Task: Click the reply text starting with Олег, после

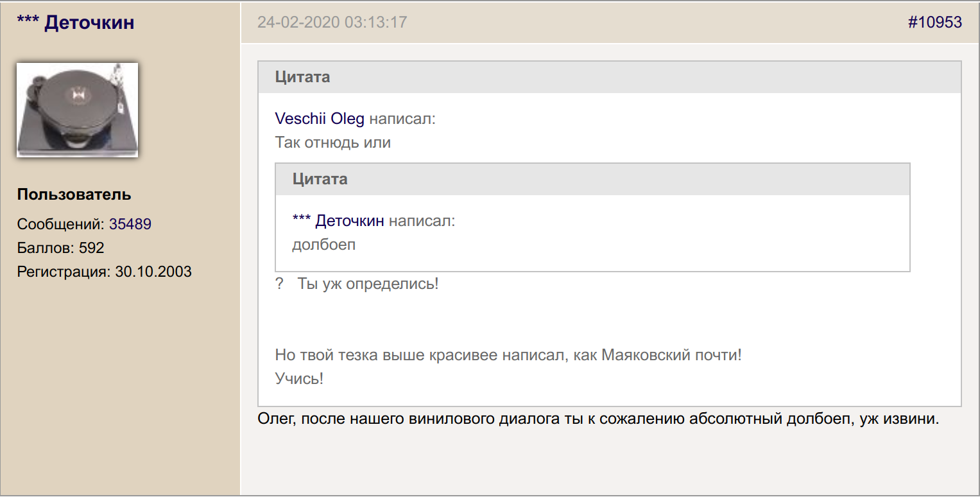Action: point(597,420)
